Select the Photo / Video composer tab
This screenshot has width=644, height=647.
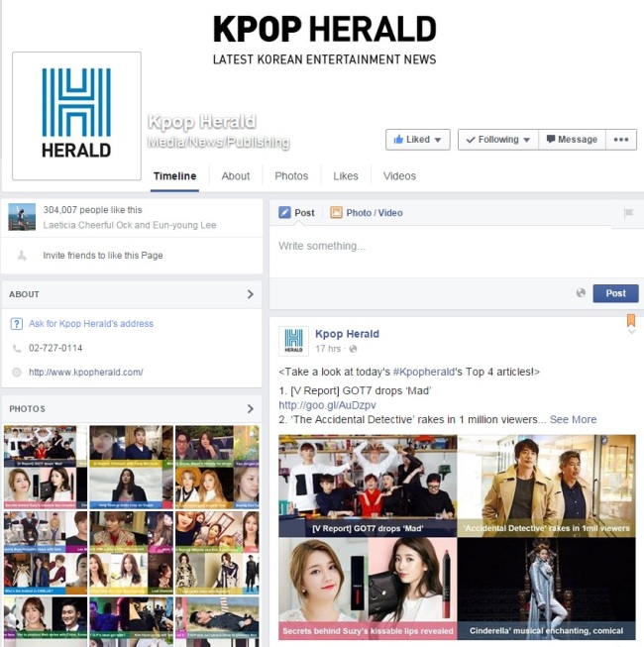(367, 213)
